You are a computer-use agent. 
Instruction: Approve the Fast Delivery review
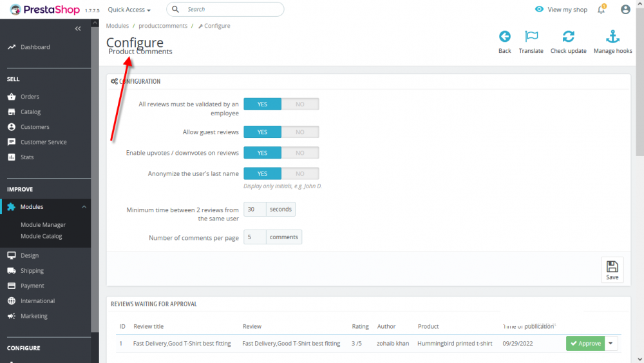pos(585,343)
